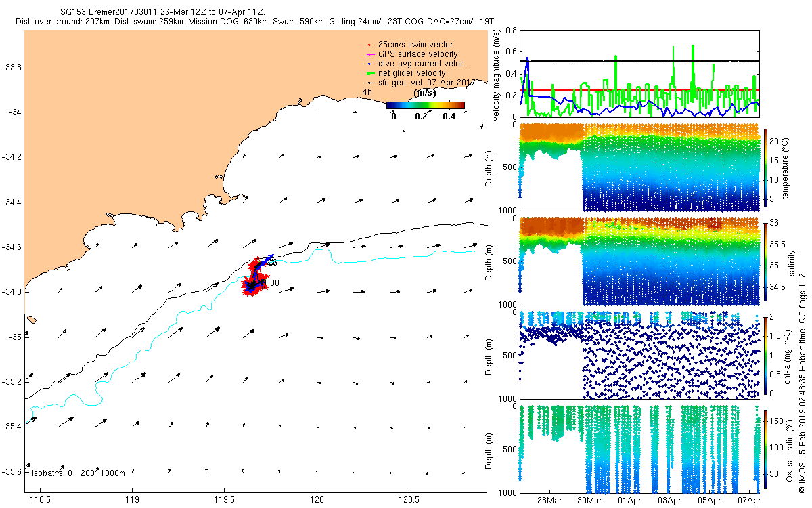This screenshot has height=508, width=812.
Task: Open the chl-a depth section panel
Action: (639, 355)
